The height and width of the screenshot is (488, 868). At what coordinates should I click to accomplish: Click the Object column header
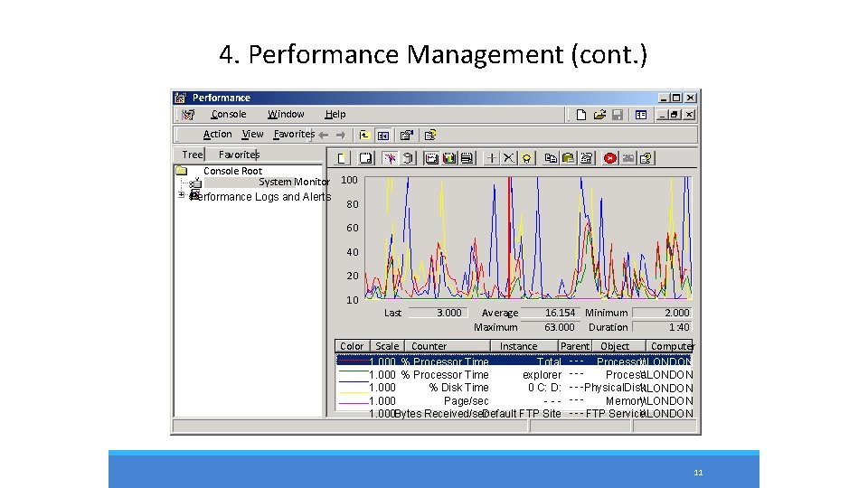618,346
